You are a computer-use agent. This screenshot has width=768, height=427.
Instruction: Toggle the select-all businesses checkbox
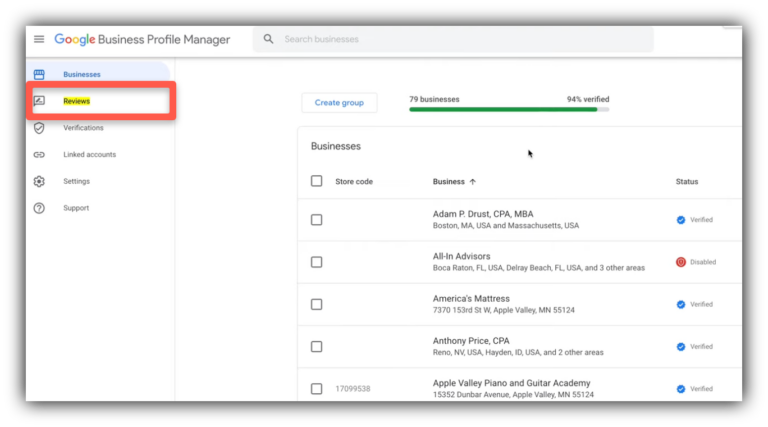click(x=316, y=181)
